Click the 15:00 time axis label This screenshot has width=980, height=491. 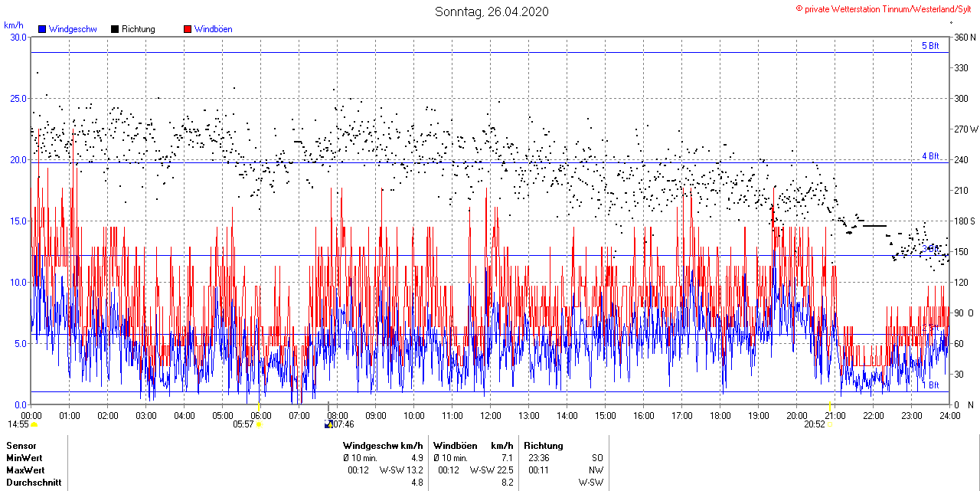pyautogui.click(x=606, y=416)
